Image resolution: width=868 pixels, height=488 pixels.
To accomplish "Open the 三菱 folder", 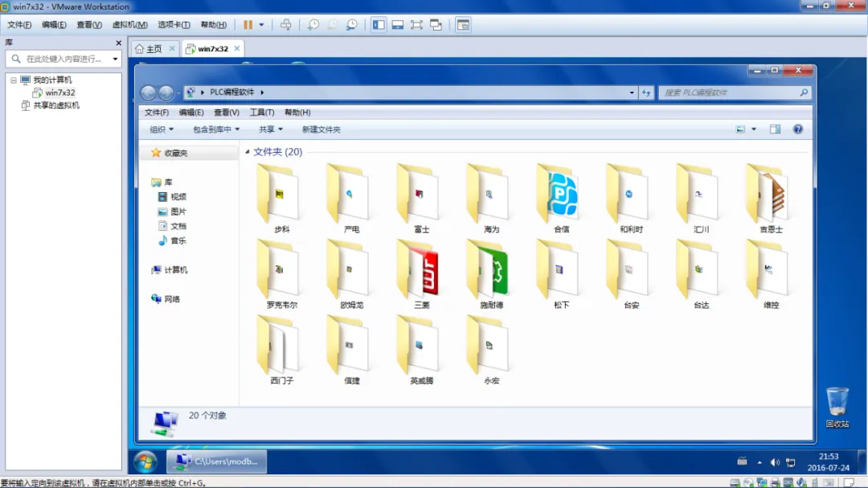I will (x=420, y=274).
